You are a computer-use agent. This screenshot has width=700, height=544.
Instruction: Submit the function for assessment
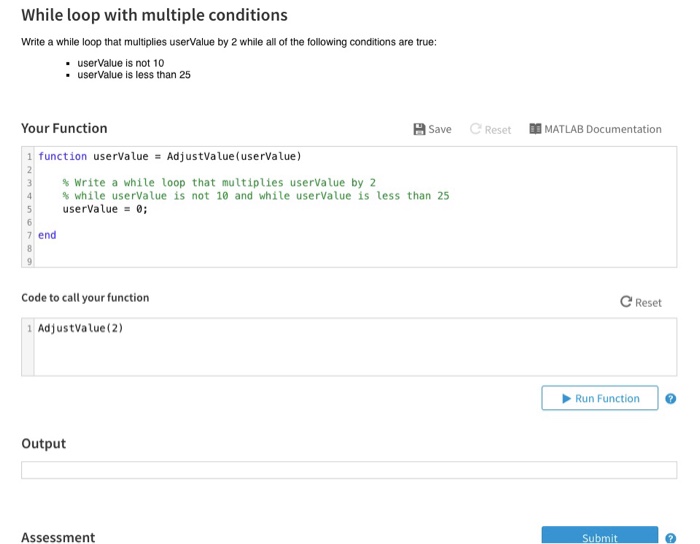(x=599, y=537)
